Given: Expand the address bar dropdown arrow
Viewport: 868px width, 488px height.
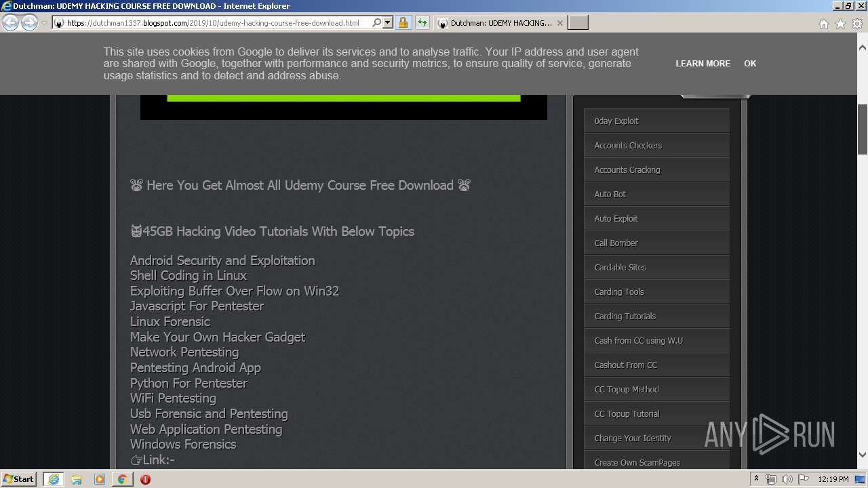Looking at the screenshot, I should tap(388, 22).
